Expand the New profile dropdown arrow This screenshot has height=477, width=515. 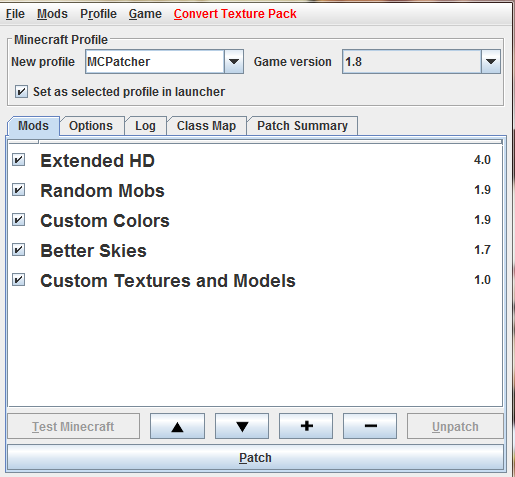click(x=234, y=62)
